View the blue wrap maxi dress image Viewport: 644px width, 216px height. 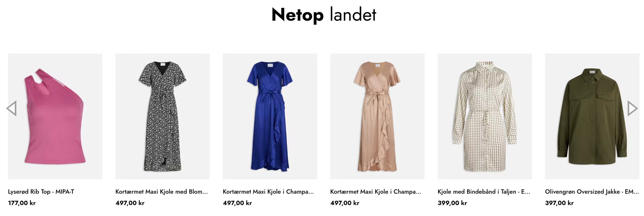click(x=270, y=116)
